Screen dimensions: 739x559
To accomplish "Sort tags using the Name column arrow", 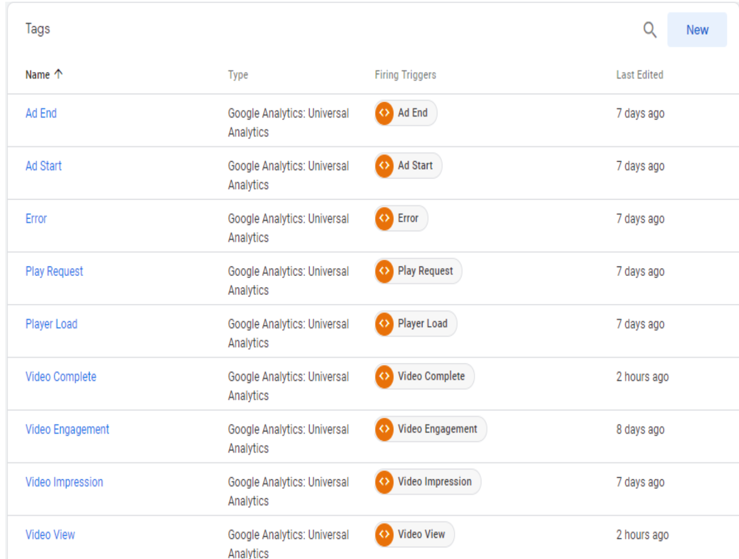I will pyautogui.click(x=58, y=74).
